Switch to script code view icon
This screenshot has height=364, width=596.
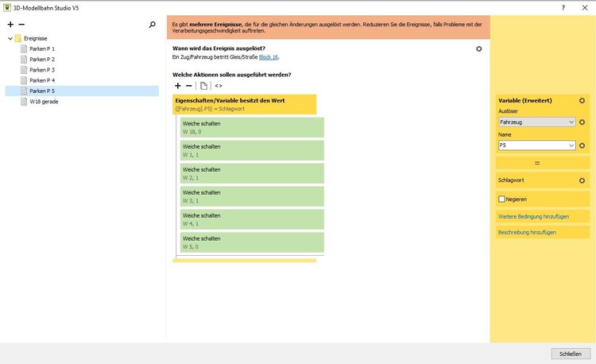(x=219, y=86)
